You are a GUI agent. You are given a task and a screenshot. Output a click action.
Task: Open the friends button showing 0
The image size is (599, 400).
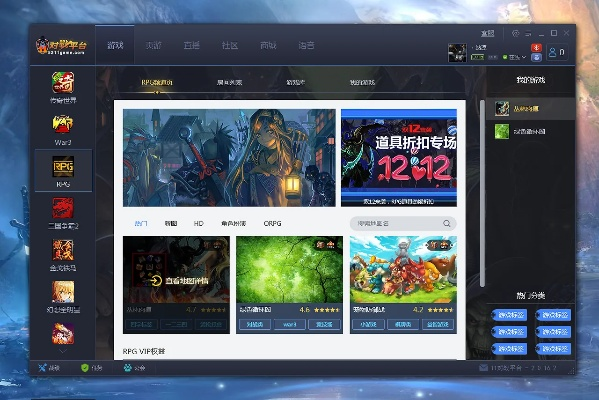pyautogui.click(x=556, y=52)
